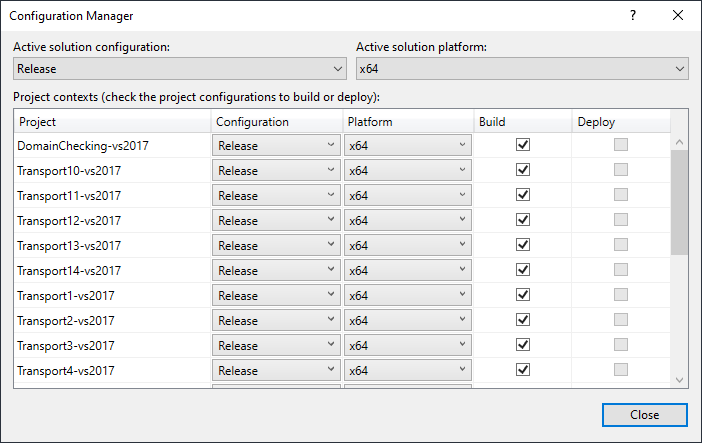Expand Platform dropdown for Transport12-vs2017
Viewport: 702px width, 443px height.
[408, 220]
